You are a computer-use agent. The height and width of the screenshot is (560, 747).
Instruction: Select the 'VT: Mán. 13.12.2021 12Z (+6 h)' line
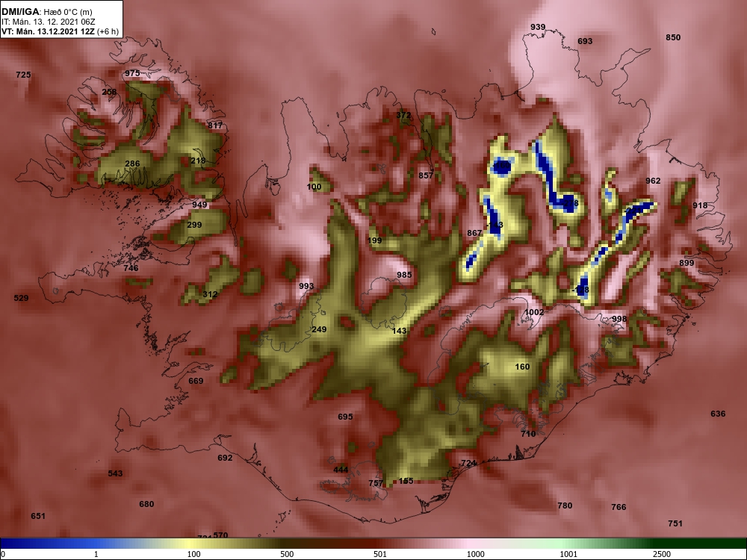coord(60,32)
